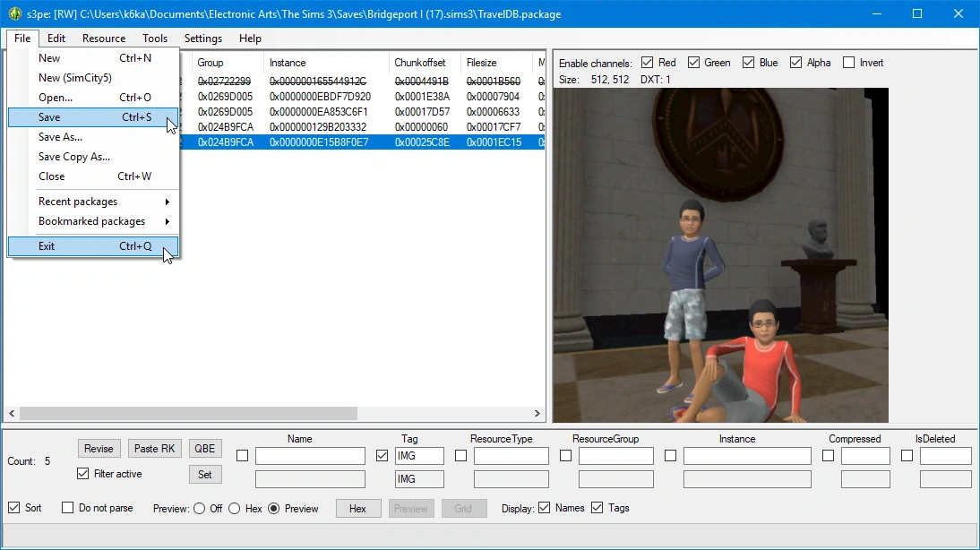The width and height of the screenshot is (980, 550).
Task: Select the Preview Off radio button
Action: pyautogui.click(x=200, y=509)
